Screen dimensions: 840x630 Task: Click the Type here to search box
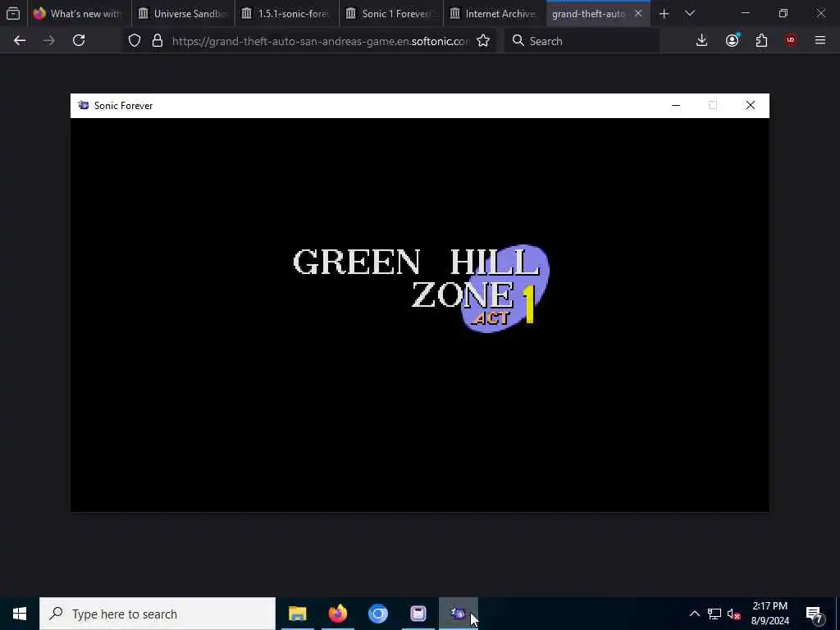[x=157, y=614]
